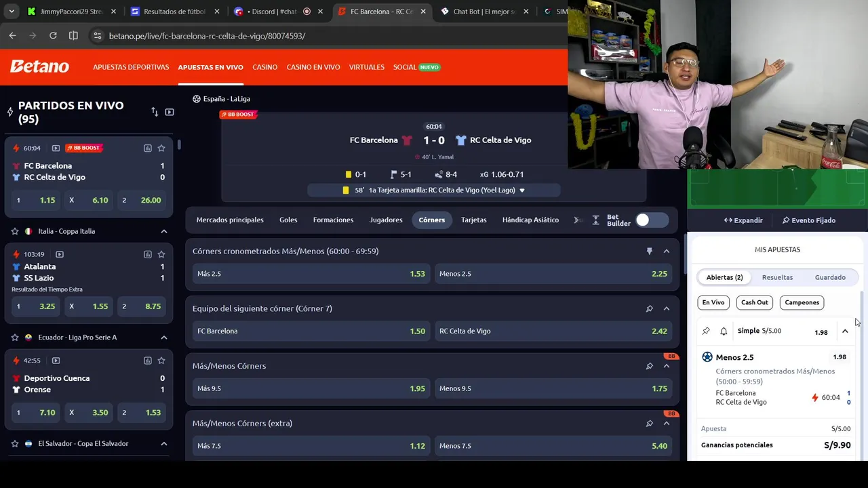Filter bets by Cash Out
Screen dimensions: 868x488
754,302
